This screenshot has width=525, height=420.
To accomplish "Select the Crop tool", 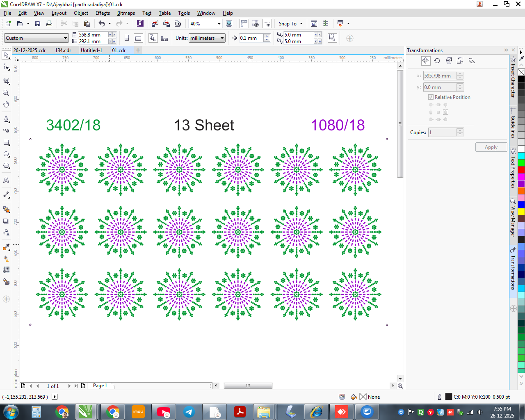I will click(6, 81).
